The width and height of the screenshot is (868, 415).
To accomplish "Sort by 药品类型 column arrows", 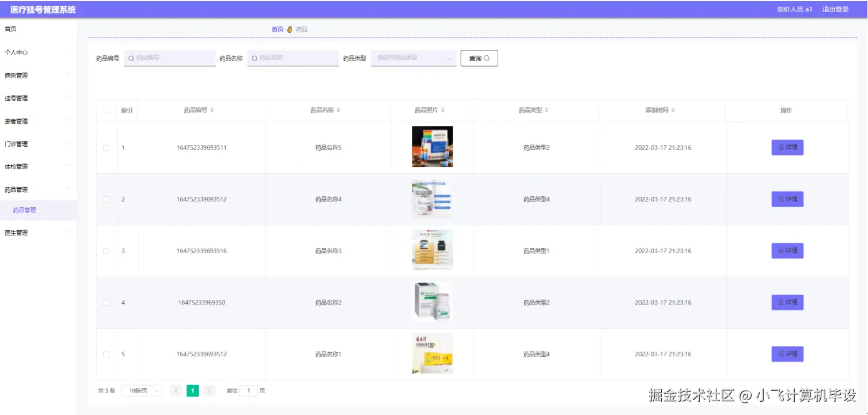I will point(547,111).
